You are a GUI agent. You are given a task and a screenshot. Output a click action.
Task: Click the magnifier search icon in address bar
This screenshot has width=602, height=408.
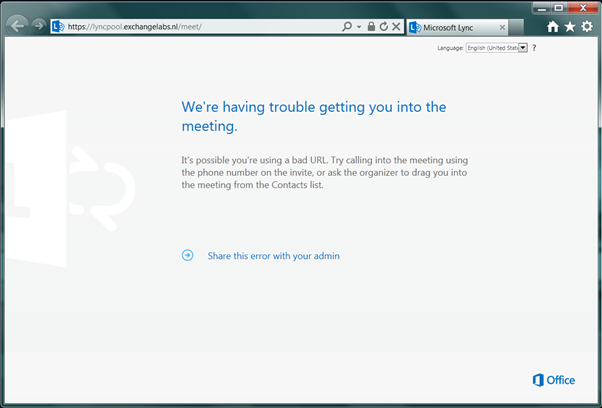tap(347, 26)
